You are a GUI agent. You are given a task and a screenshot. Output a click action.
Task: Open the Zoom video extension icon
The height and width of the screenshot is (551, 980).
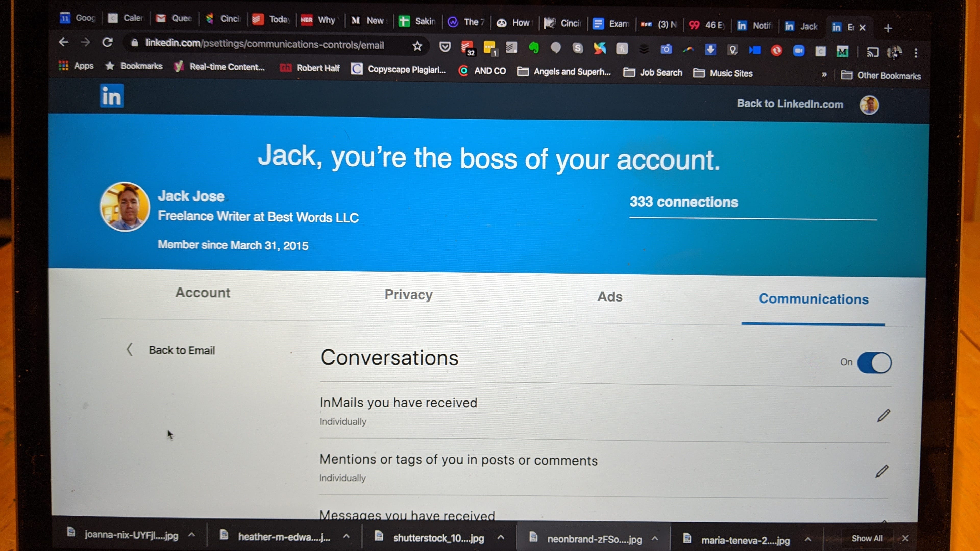(799, 51)
